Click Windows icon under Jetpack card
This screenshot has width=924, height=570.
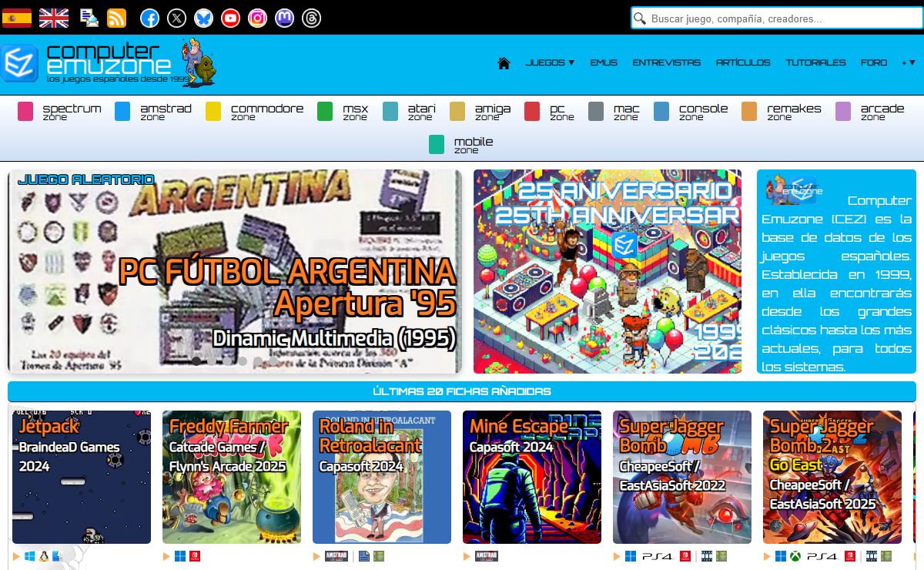(30, 555)
